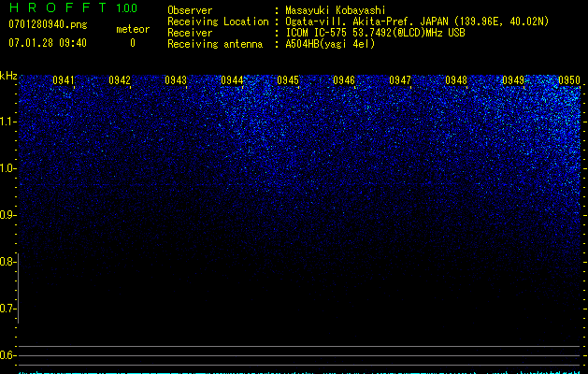Click the 0946 time marker
Screen dimensions: 588x374
coord(344,80)
